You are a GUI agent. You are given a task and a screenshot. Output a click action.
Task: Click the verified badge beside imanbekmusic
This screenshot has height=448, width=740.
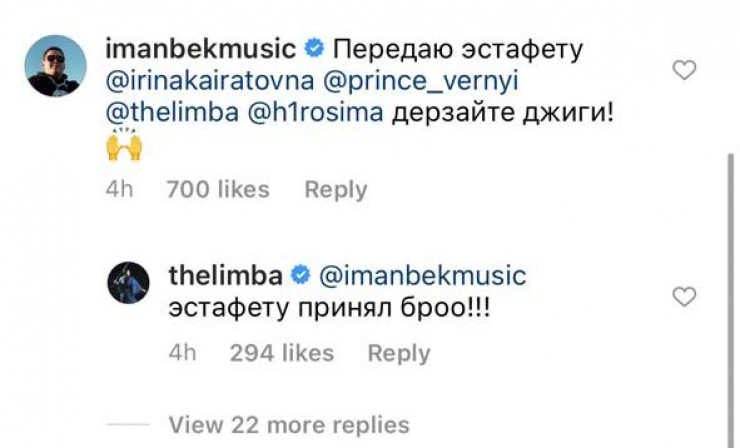pos(312,47)
